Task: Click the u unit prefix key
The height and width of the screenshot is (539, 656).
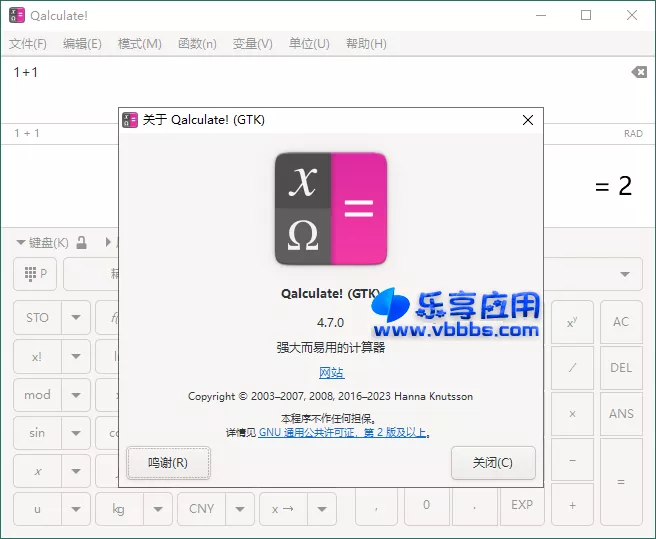Action: click(x=37, y=509)
